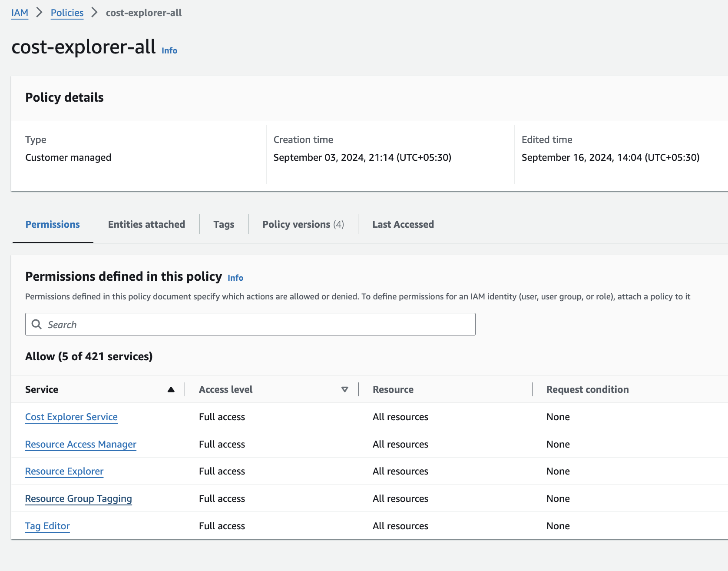Click the sort arrow on Access level column
The image size is (728, 571).
(x=345, y=389)
